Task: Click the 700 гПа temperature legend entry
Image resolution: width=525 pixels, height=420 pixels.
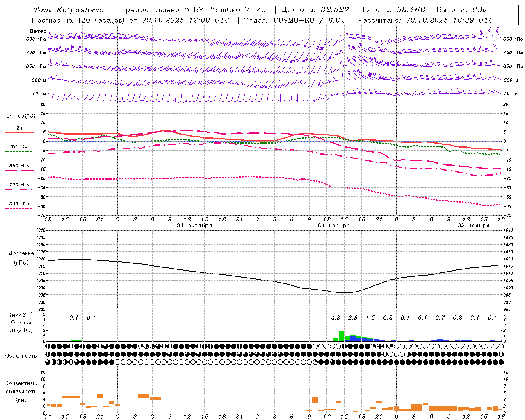Action: 19,185
